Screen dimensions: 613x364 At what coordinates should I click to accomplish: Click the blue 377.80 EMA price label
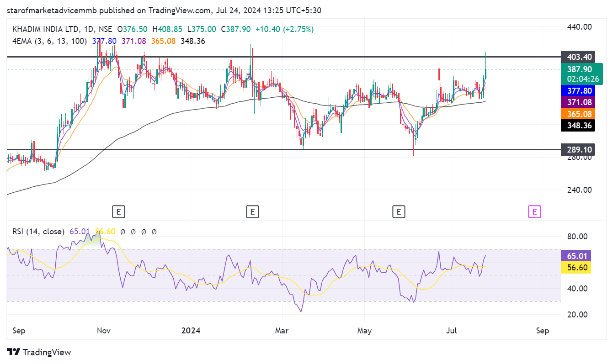(x=578, y=91)
